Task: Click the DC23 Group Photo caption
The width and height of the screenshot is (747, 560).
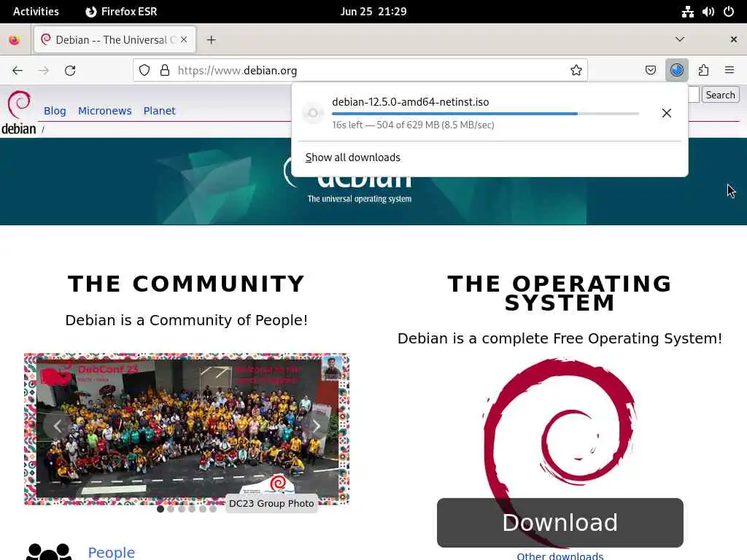Action: pyautogui.click(x=271, y=503)
